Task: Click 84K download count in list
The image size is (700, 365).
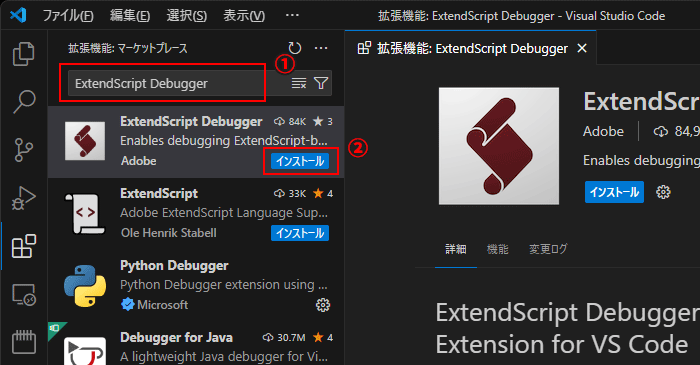Action: point(290,121)
